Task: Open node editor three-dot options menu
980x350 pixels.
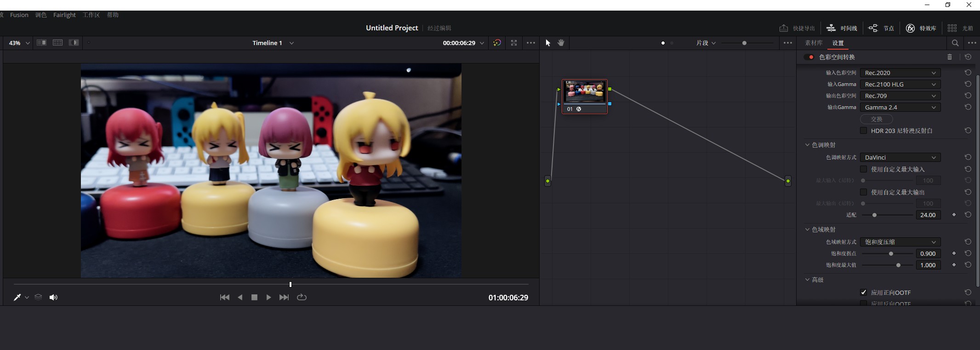Action: coord(788,43)
